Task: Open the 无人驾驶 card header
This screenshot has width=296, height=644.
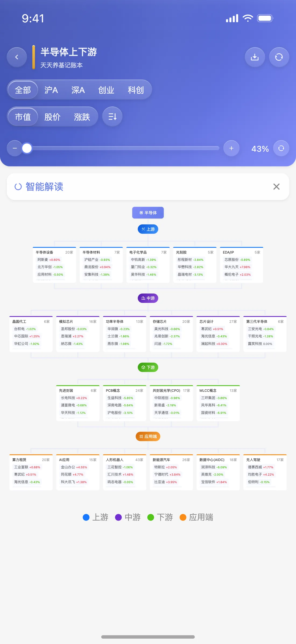Action: click(265, 460)
